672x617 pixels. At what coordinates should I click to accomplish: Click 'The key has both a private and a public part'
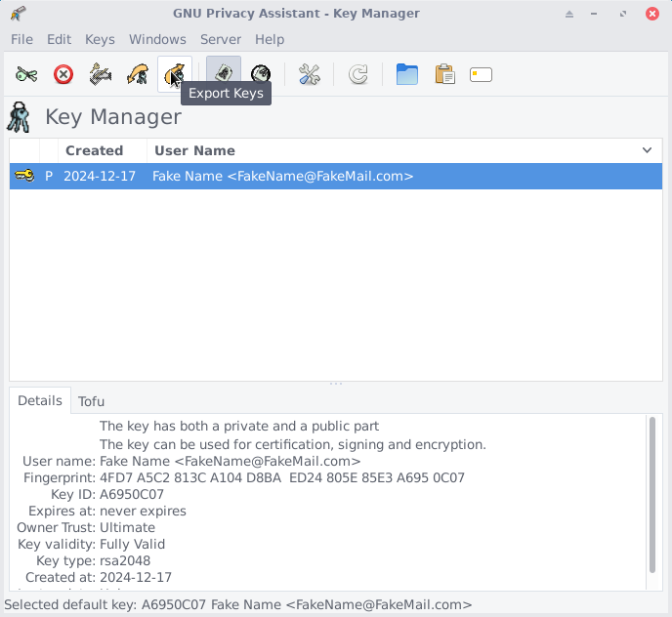point(239,427)
